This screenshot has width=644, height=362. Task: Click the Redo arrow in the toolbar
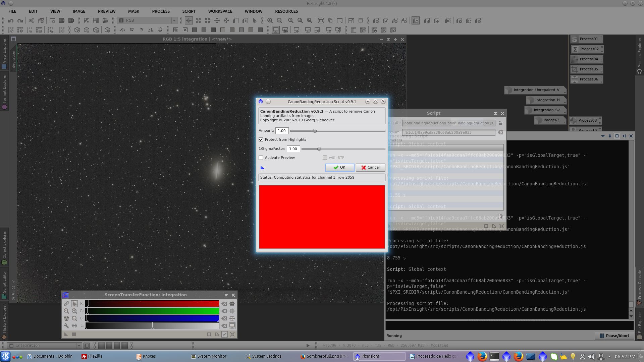20,21
